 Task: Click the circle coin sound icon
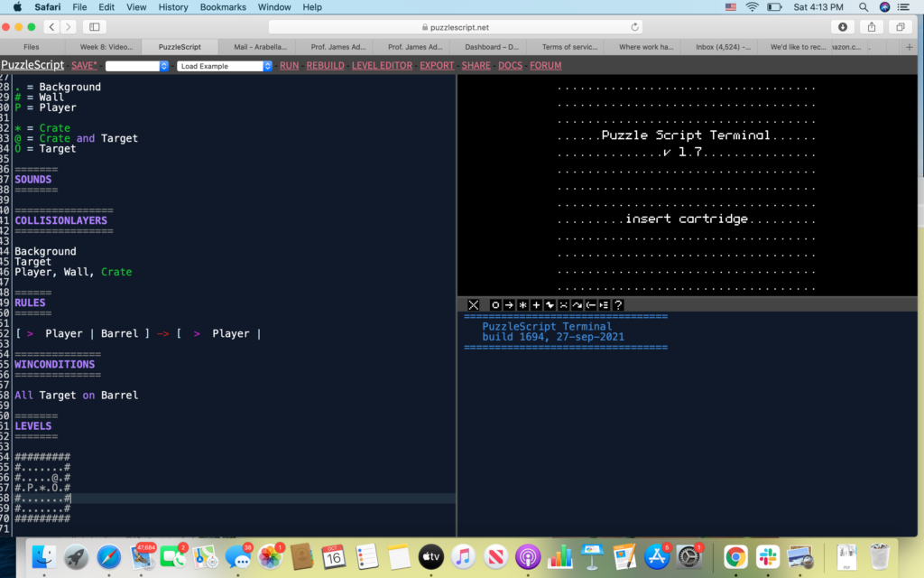coord(495,305)
